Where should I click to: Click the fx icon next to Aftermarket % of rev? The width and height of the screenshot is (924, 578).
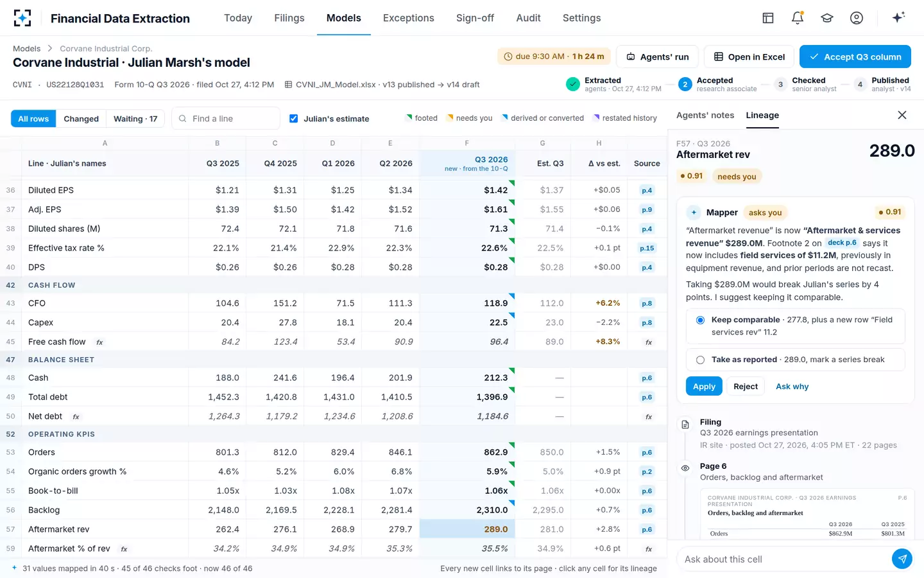pyautogui.click(x=124, y=549)
